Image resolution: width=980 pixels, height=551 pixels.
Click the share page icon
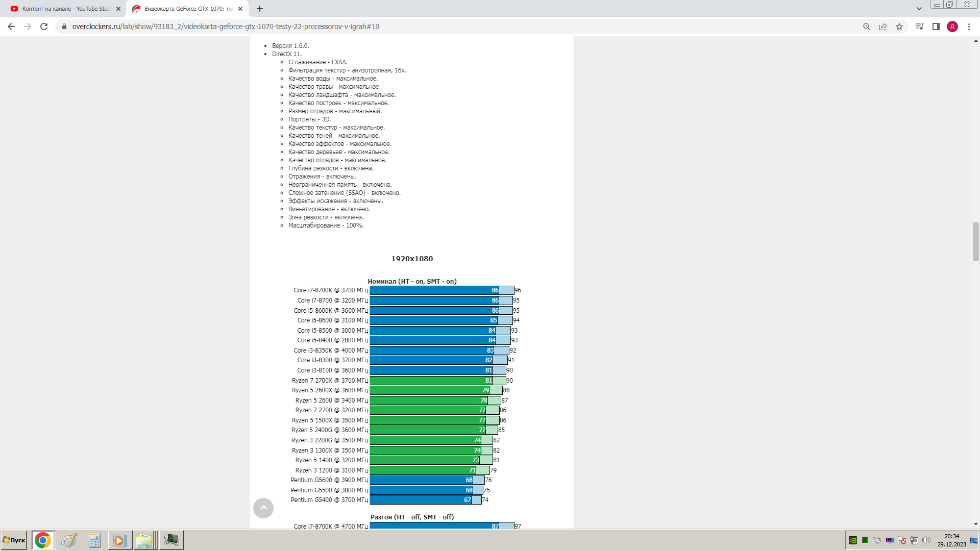(x=883, y=27)
